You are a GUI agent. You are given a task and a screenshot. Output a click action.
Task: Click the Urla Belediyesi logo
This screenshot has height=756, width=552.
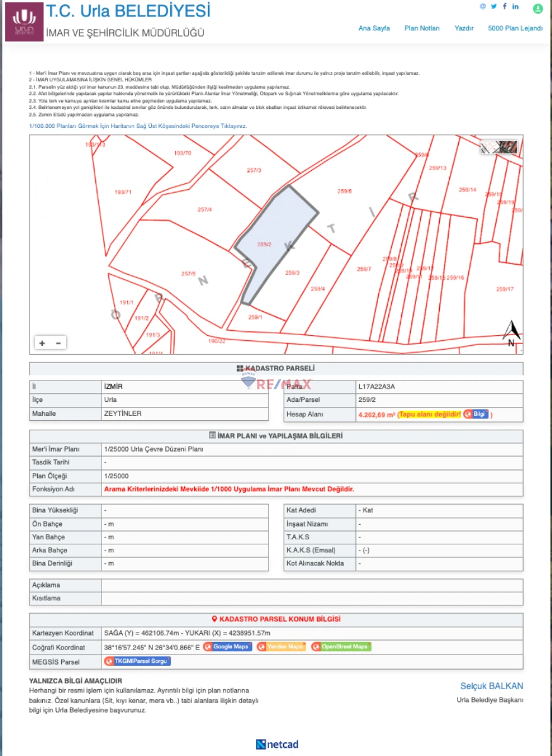pyautogui.click(x=24, y=21)
